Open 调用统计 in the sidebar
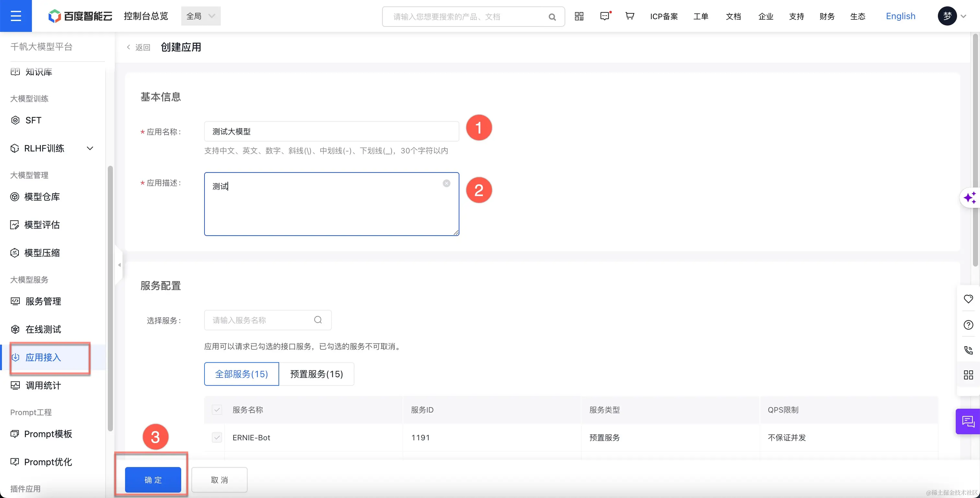The image size is (980, 498). [x=43, y=385]
